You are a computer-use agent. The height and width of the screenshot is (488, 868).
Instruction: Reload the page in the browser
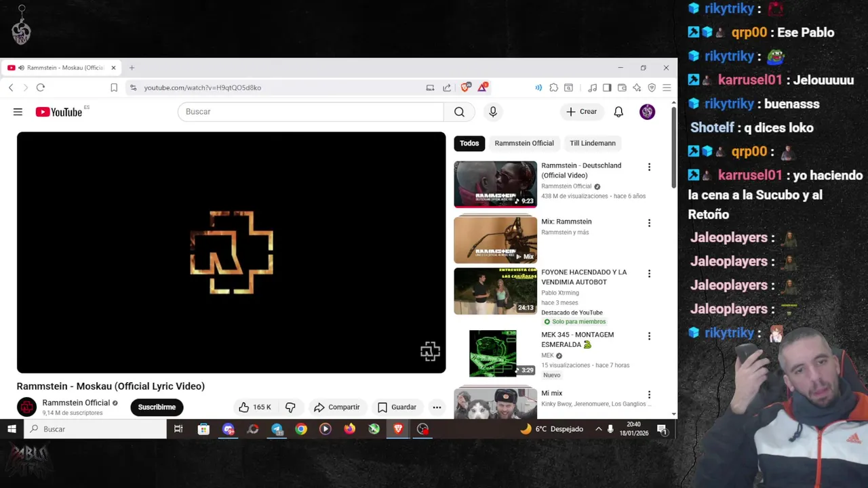[x=41, y=87]
